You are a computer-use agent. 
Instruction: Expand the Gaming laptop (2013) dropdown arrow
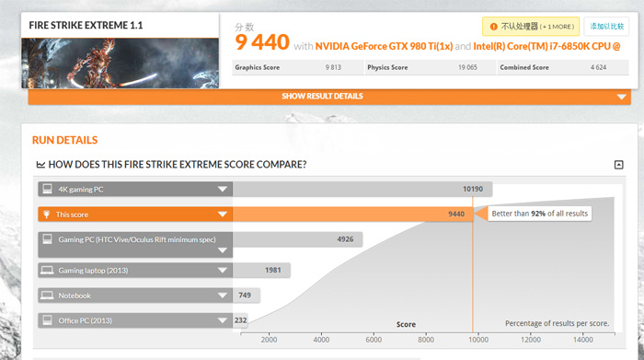coord(223,270)
